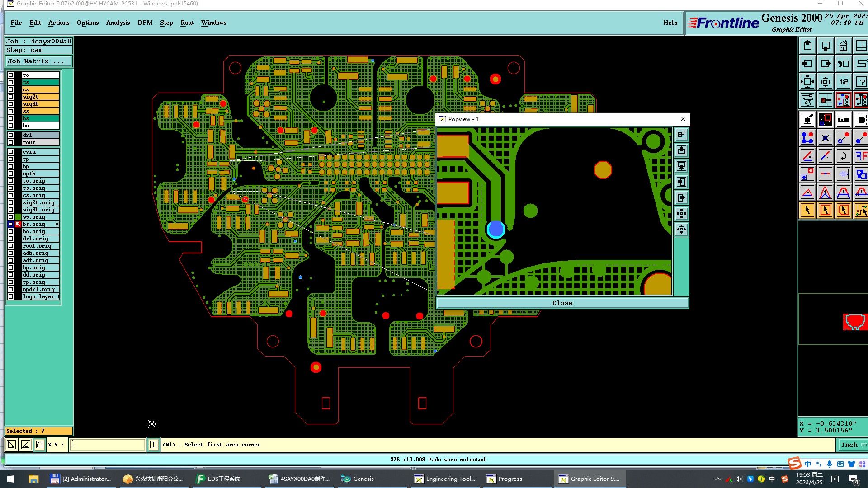
Task: Open the Edit menu
Action: 35,23
